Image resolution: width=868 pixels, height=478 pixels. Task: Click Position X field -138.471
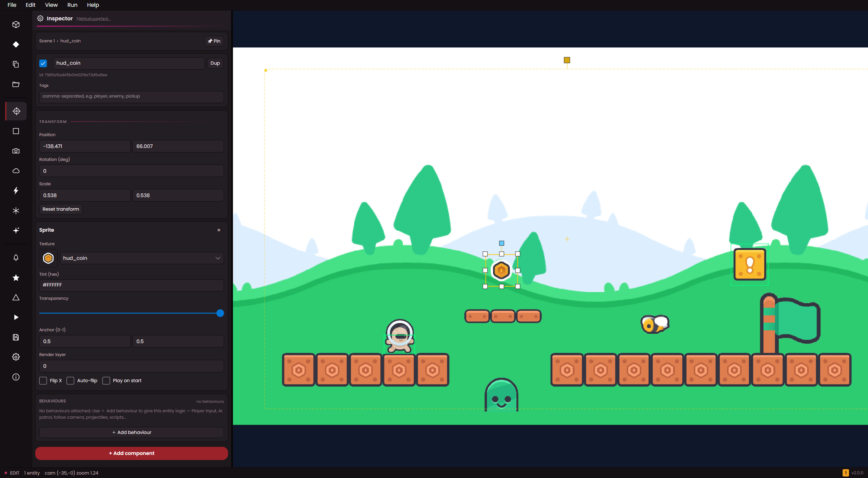[x=85, y=146]
